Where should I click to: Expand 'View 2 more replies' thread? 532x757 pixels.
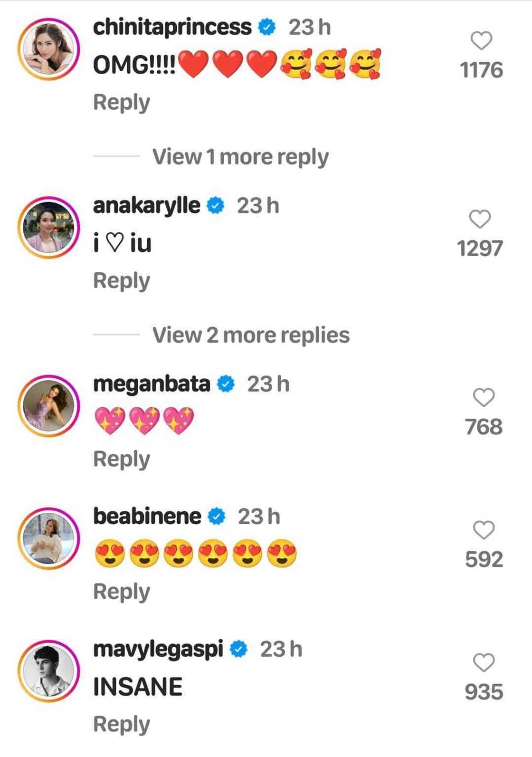[251, 335]
